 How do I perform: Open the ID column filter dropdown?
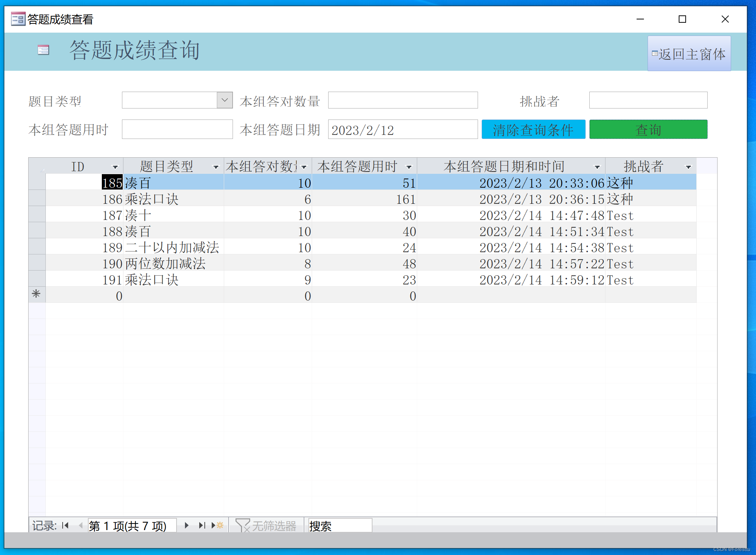click(115, 167)
